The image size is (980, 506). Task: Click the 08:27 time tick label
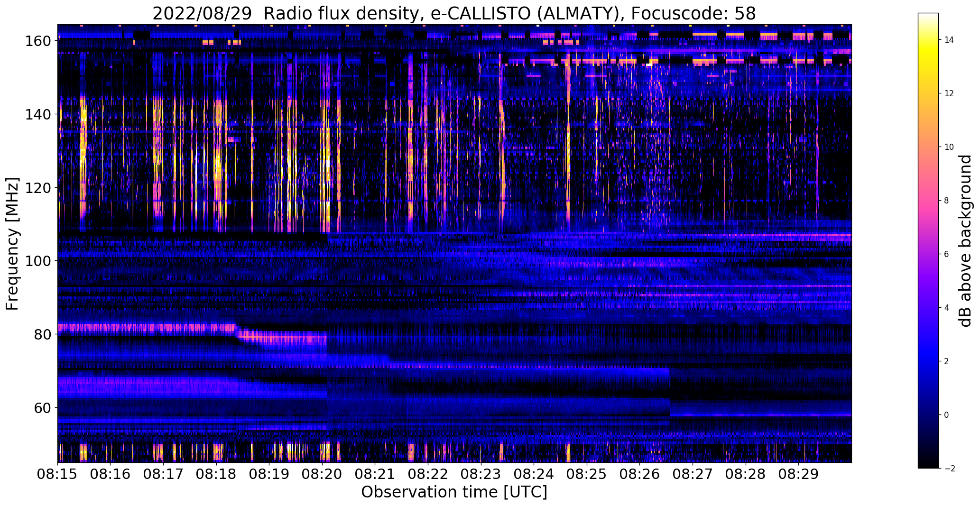(693, 474)
